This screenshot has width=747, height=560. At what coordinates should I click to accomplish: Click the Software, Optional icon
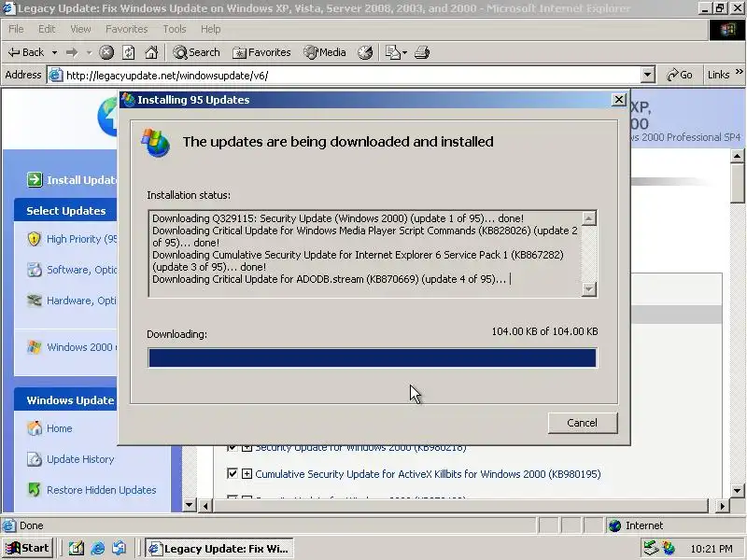coord(34,270)
